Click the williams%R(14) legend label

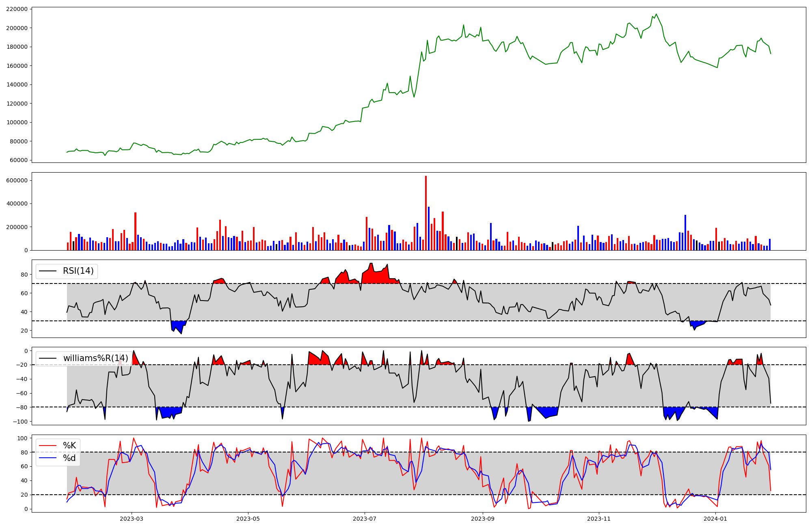[x=95, y=358]
